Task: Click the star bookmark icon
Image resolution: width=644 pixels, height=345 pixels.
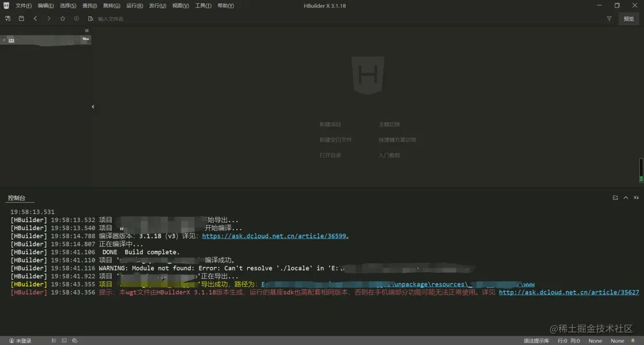Action: [63, 19]
